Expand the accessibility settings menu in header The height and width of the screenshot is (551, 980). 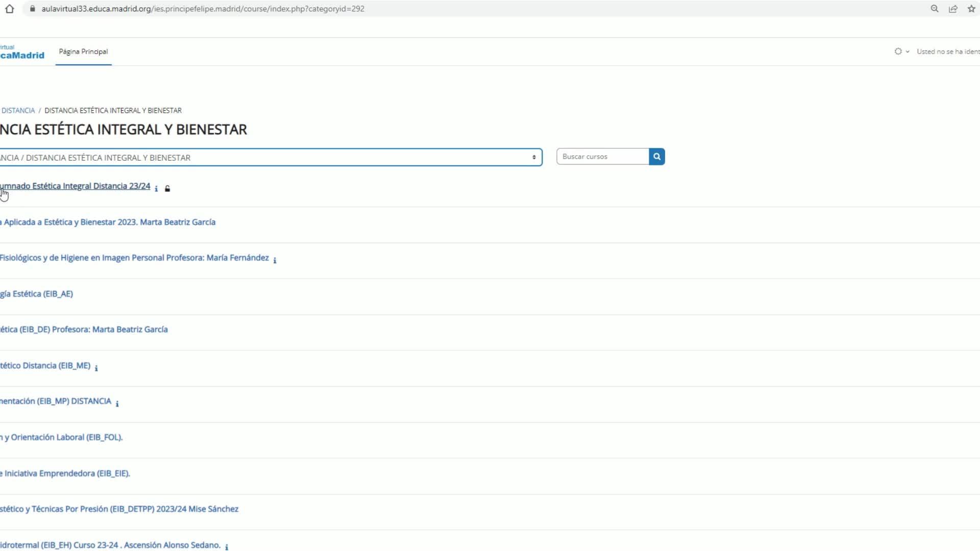pyautogui.click(x=901, y=52)
